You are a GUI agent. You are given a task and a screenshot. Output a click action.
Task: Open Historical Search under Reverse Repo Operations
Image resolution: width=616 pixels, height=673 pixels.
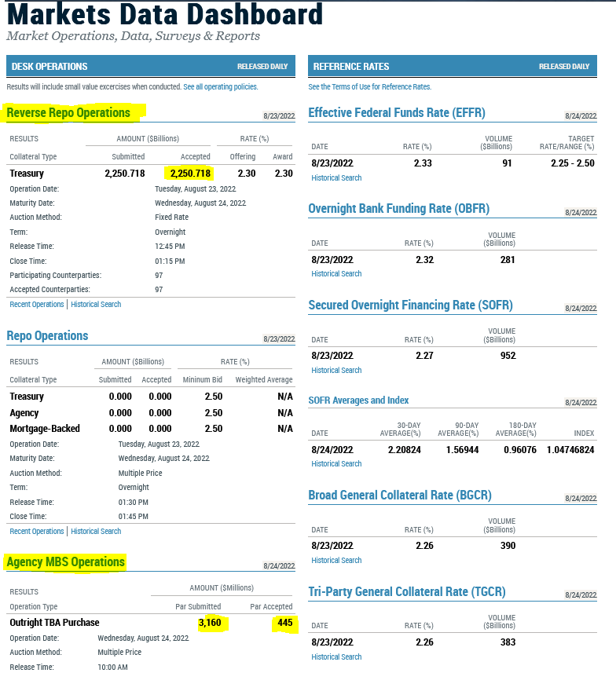coord(96,305)
